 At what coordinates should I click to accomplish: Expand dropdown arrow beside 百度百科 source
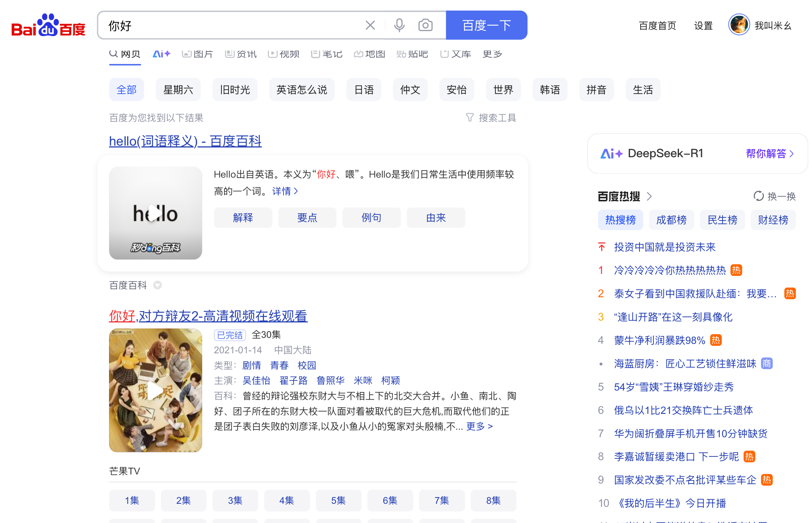pyautogui.click(x=158, y=285)
